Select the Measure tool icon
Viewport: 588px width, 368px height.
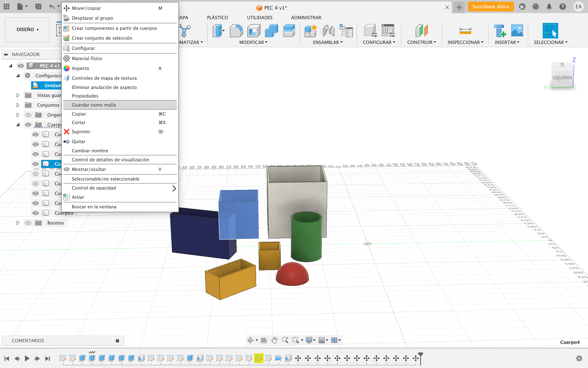coord(465,31)
